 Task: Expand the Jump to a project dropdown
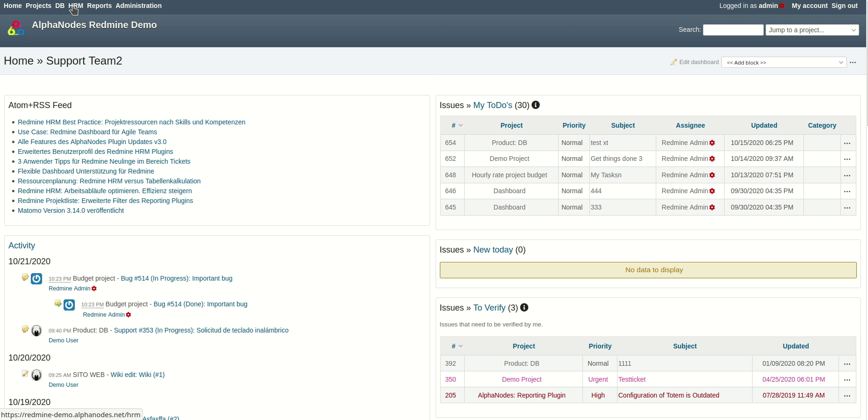click(x=812, y=30)
